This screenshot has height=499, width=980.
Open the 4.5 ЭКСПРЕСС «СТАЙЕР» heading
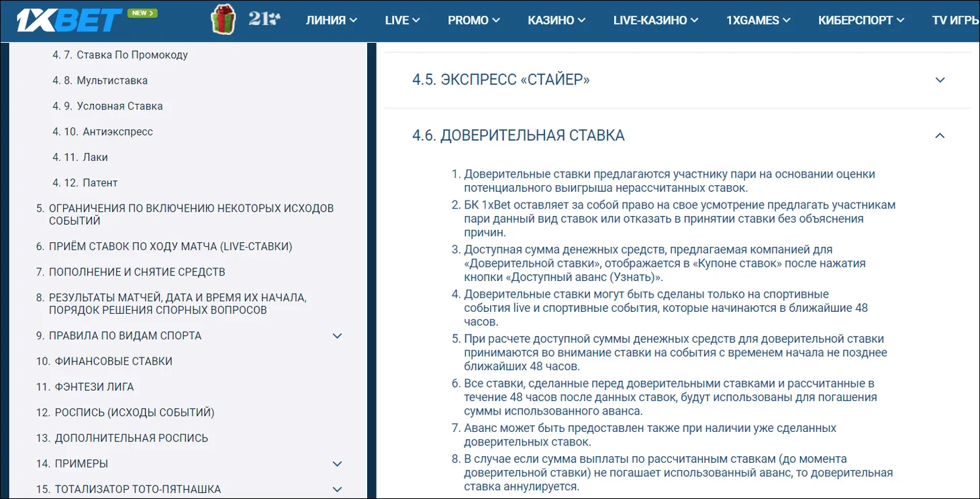click(501, 80)
